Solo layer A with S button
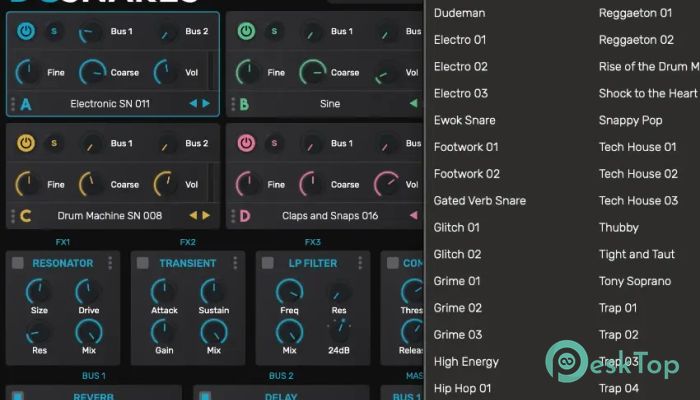The image size is (700, 400). click(x=54, y=32)
